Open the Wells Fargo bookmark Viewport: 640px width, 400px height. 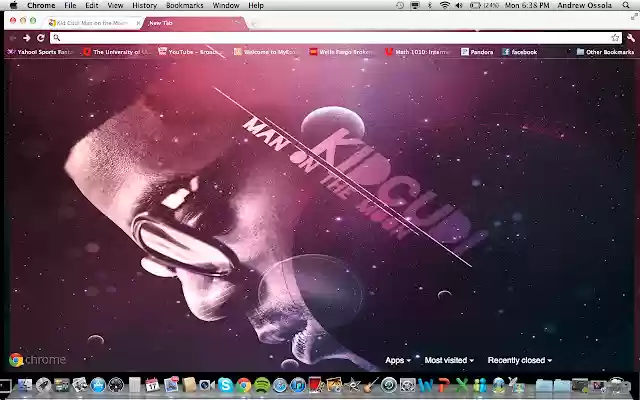pyautogui.click(x=341, y=52)
